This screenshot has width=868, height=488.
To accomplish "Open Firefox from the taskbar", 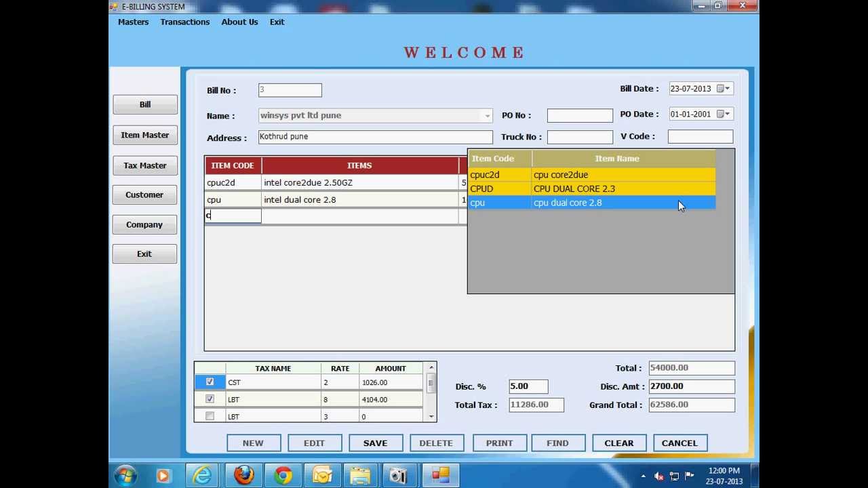I will coord(243,475).
